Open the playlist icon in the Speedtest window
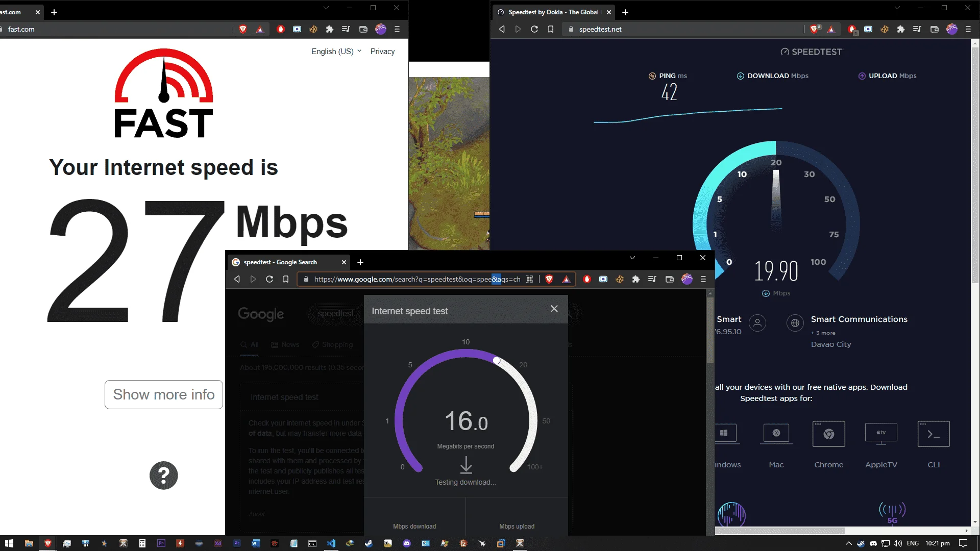The width and height of the screenshot is (980, 551). [x=917, y=29]
